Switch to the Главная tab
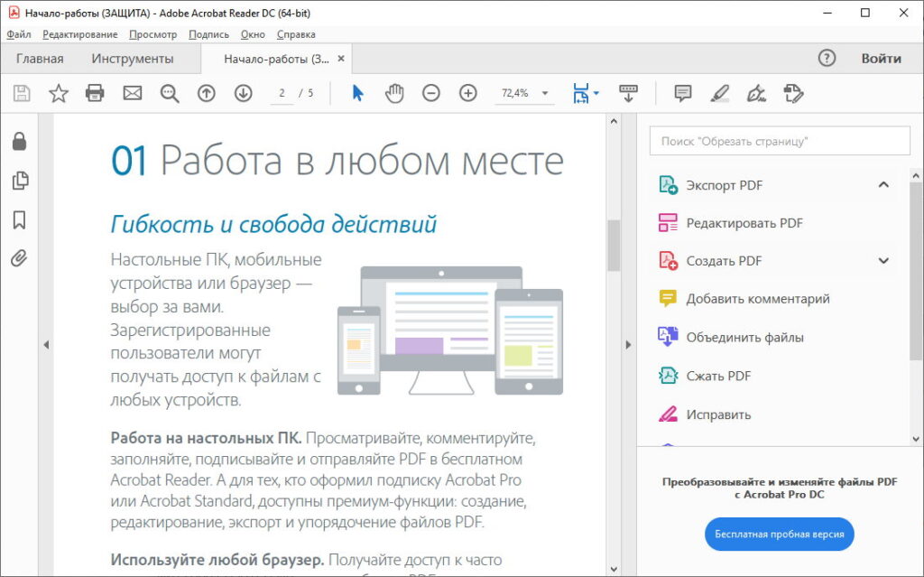Image resolution: width=924 pixels, height=577 pixels. click(x=40, y=59)
